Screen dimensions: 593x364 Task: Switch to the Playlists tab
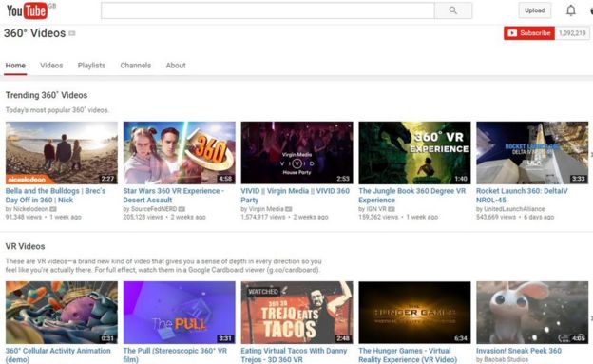(x=91, y=65)
